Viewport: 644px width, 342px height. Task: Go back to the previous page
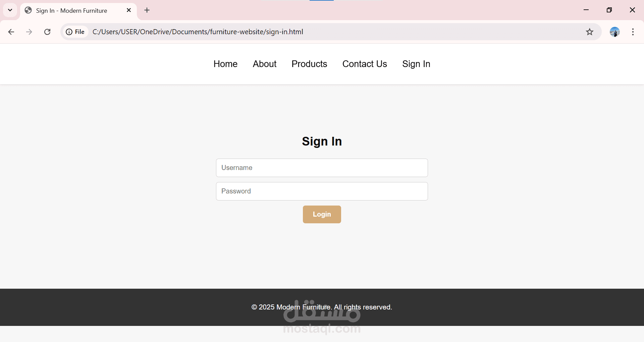coord(11,32)
